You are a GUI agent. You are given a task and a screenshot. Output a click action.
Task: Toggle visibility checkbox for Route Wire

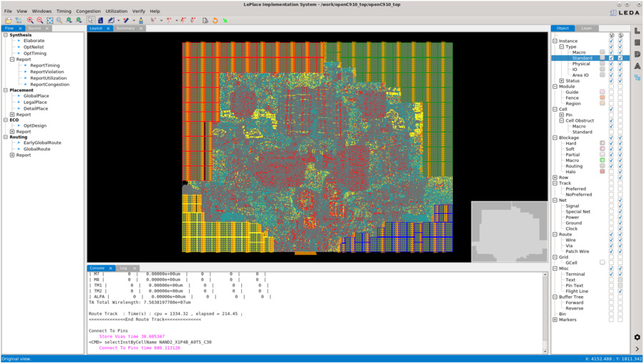coord(611,240)
